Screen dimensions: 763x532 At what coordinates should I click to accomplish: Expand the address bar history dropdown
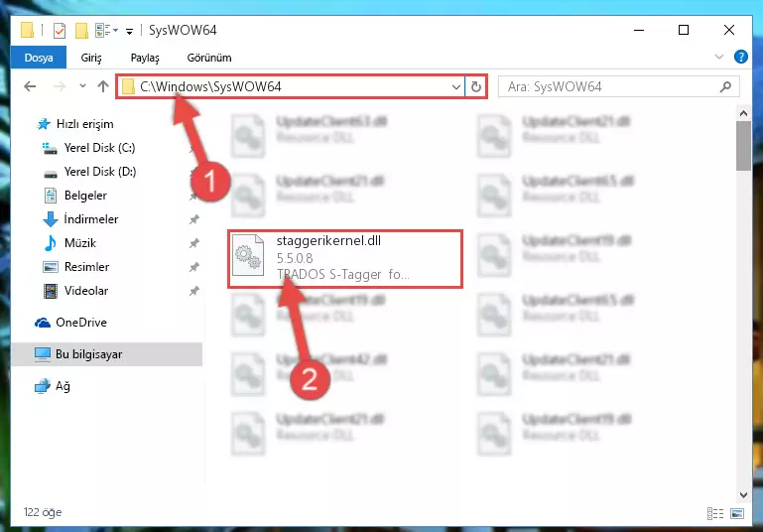coord(456,87)
